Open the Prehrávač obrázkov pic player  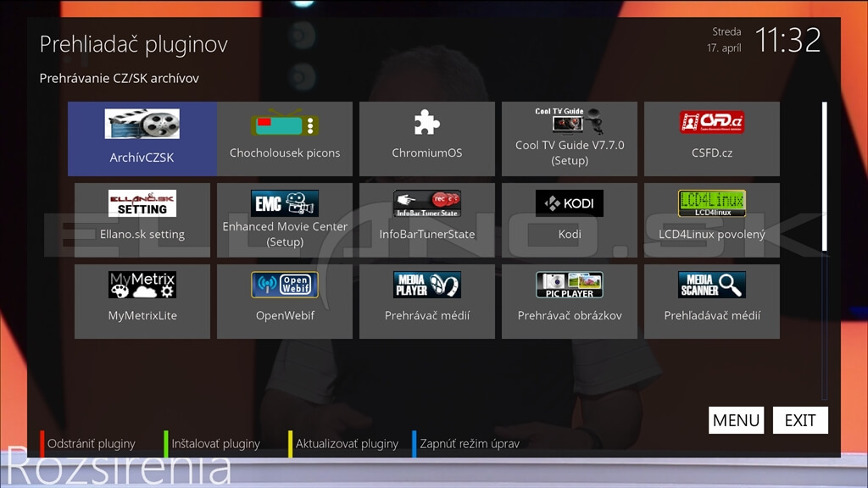[570, 302]
